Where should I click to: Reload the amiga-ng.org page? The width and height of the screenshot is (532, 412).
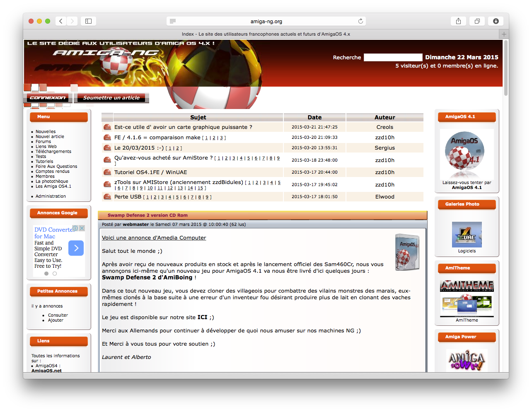(360, 21)
